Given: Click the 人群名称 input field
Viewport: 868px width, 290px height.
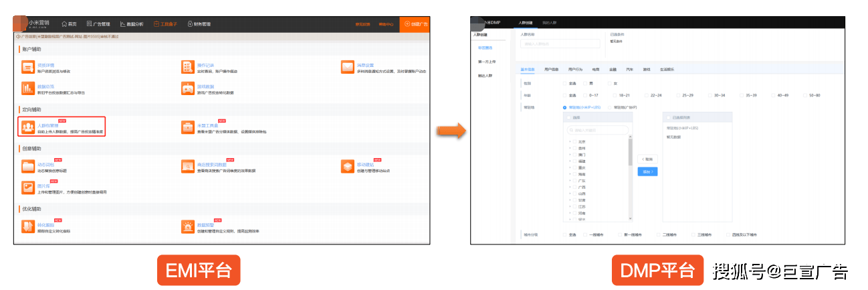Looking at the screenshot, I should [x=560, y=44].
